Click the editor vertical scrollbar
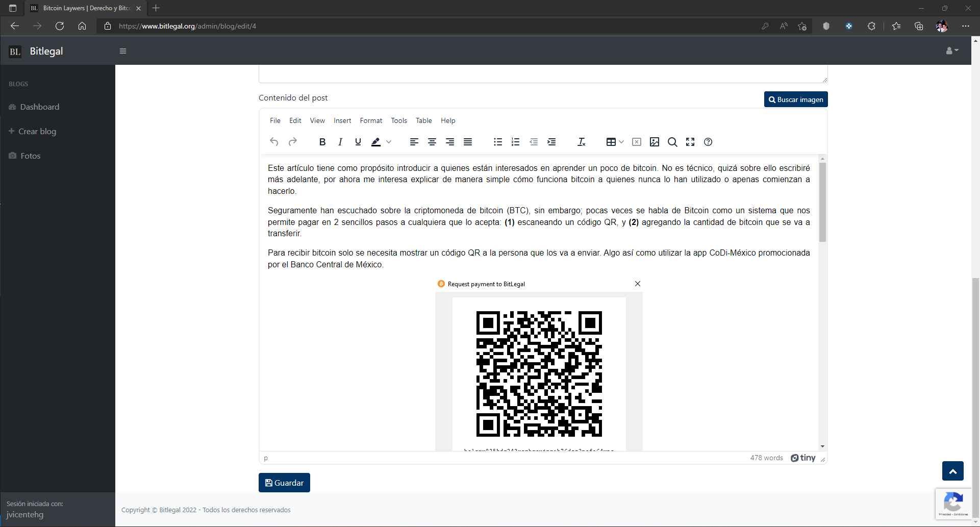 pyautogui.click(x=822, y=202)
